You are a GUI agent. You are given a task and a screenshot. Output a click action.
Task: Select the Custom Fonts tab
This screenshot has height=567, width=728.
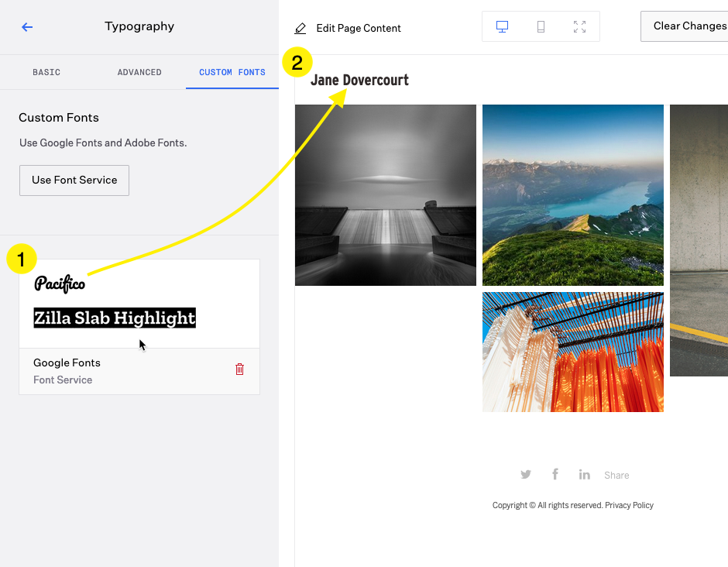point(232,72)
